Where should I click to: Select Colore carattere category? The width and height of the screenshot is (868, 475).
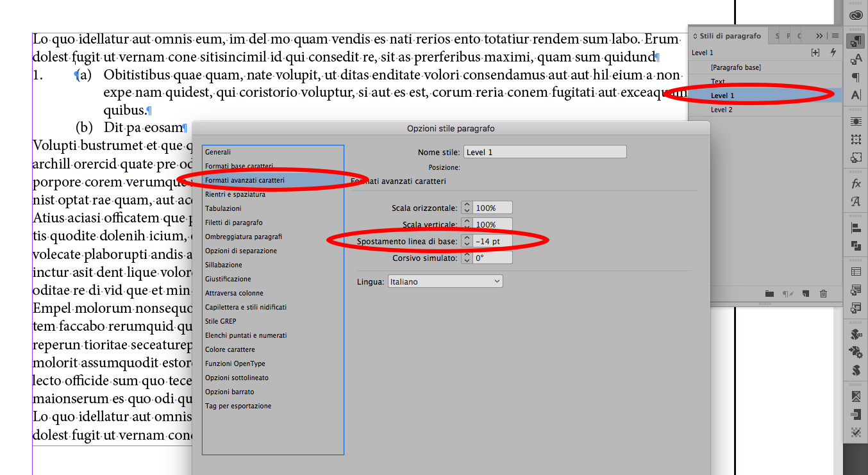272,349
